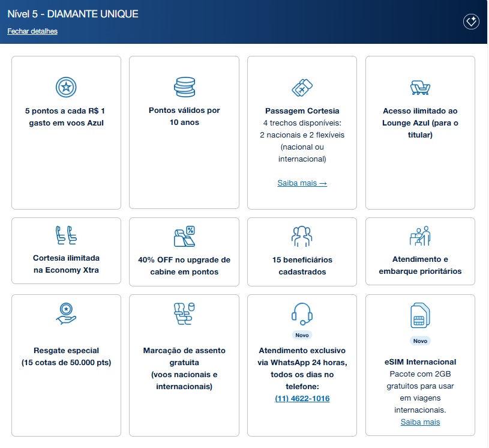489x448 pixels.
Task: Click '5 pontos a cada R$ 1' text
Action: [x=65, y=111]
